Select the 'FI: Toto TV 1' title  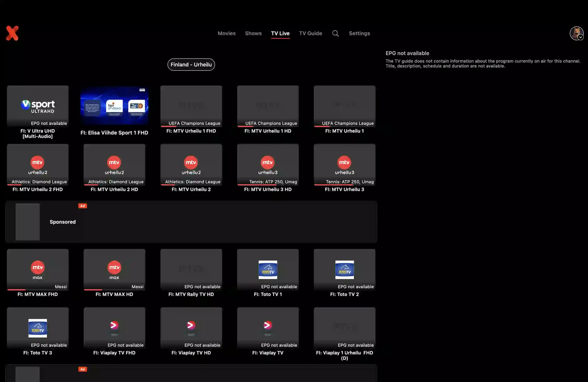(x=268, y=294)
